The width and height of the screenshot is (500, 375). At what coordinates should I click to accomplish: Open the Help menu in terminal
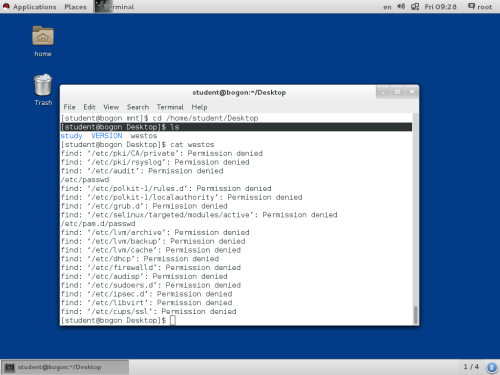tap(199, 107)
